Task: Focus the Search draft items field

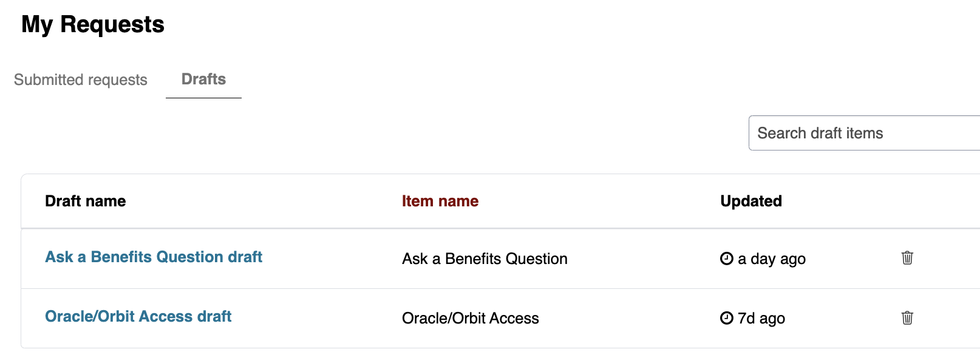Action: 862,133
